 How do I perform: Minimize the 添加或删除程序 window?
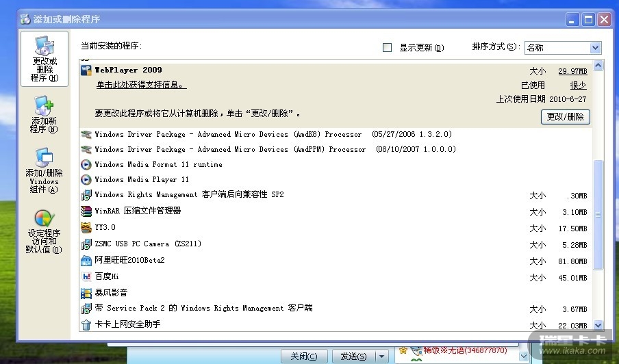pos(572,20)
